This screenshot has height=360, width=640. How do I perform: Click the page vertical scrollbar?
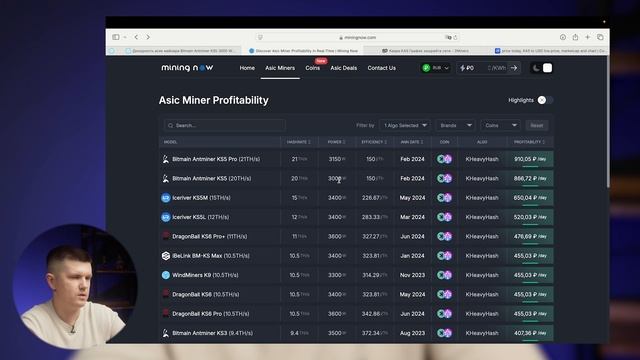pyautogui.click(x=608, y=122)
